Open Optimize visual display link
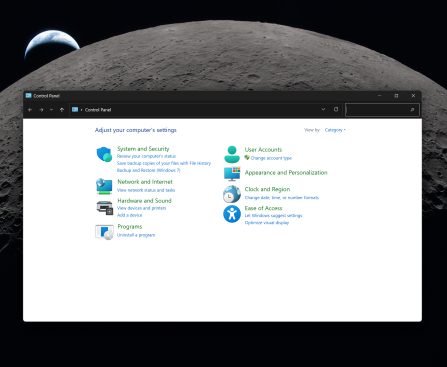This screenshot has width=447, height=367. pyautogui.click(x=267, y=223)
